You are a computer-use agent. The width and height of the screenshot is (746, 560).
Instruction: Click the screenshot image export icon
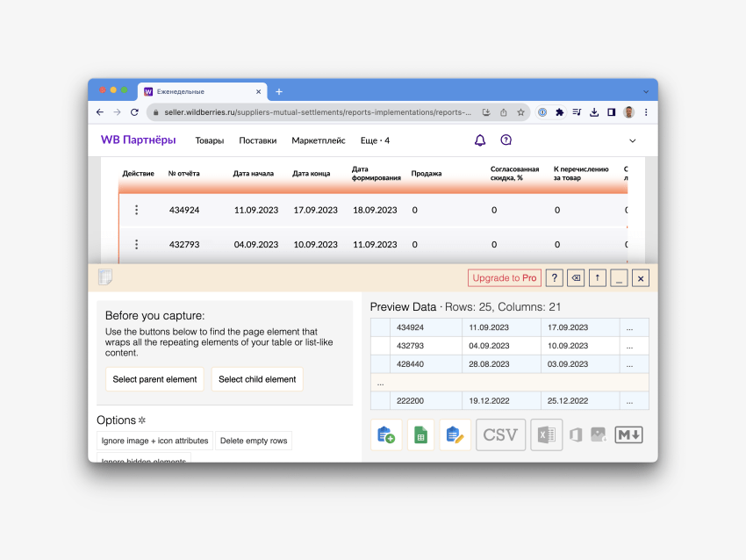coord(598,434)
